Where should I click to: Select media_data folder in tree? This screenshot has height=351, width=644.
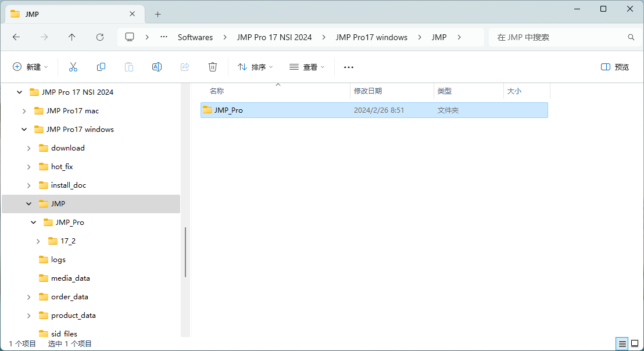(x=70, y=278)
